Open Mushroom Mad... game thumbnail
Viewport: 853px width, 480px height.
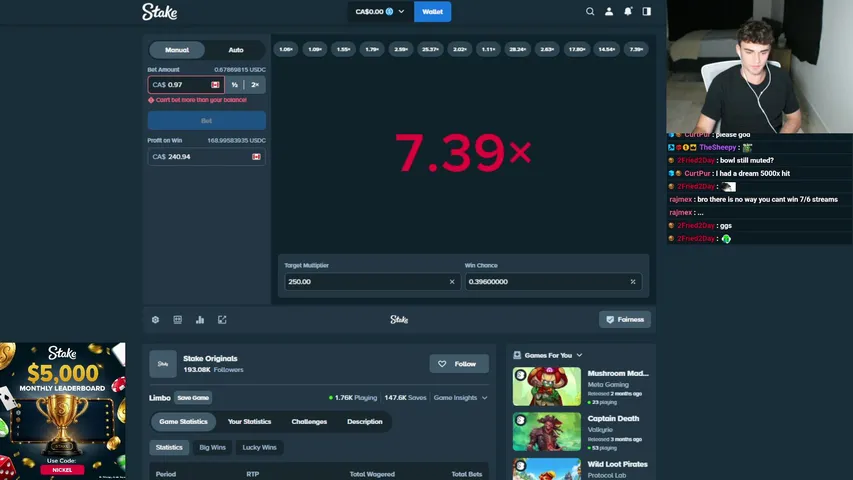click(547, 386)
